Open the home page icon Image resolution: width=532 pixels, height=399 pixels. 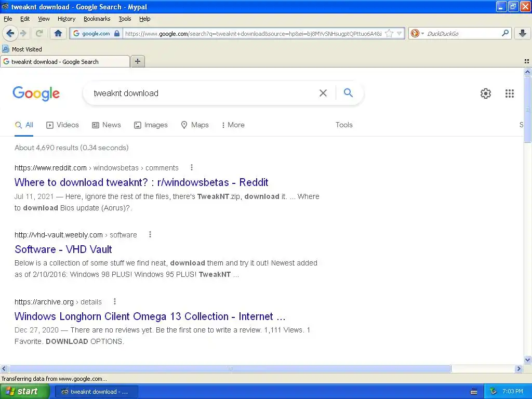[58, 33]
